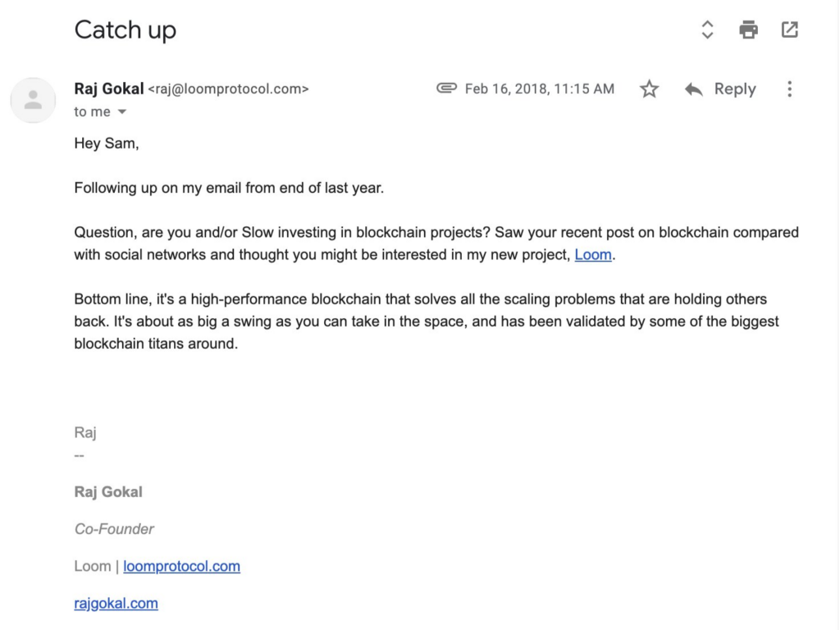Click the sender avatar picture
840x630 pixels.
[x=33, y=100]
